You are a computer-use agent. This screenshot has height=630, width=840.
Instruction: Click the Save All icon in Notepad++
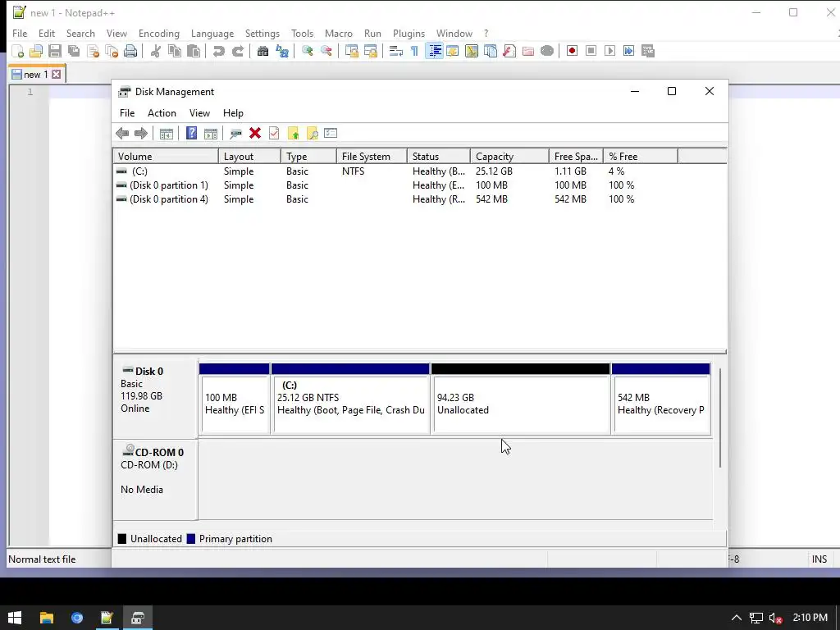(74, 51)
